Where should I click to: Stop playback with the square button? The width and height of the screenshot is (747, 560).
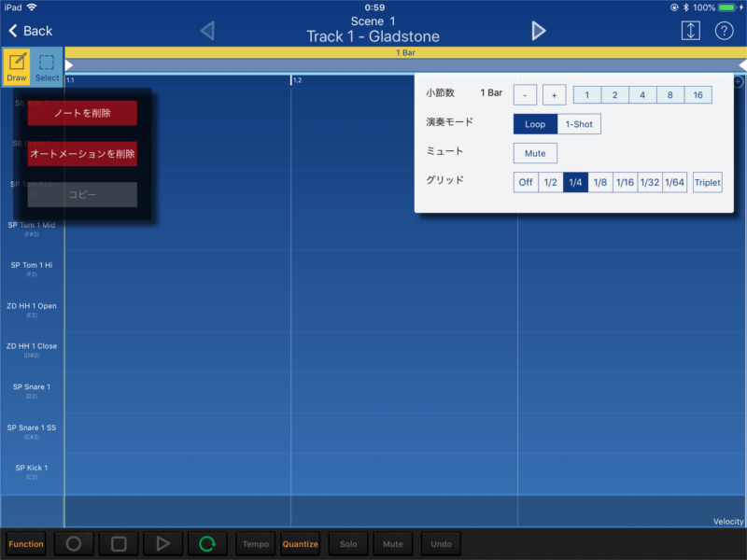click(119, 544)
